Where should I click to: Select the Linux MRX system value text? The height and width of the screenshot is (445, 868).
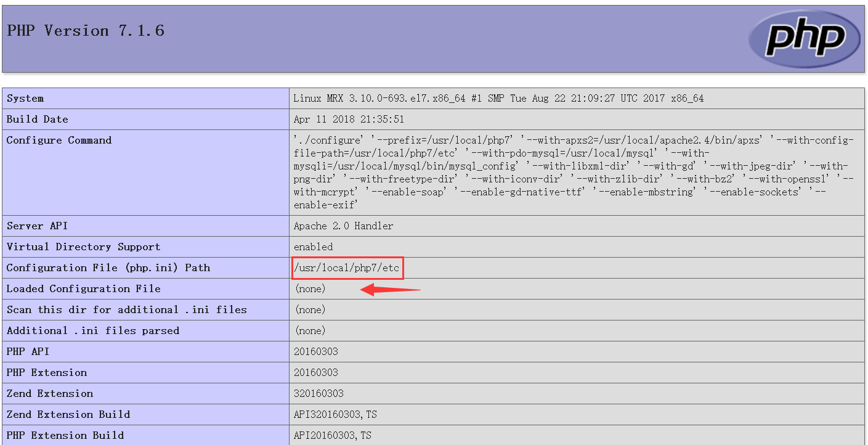(x=498, y=99)
